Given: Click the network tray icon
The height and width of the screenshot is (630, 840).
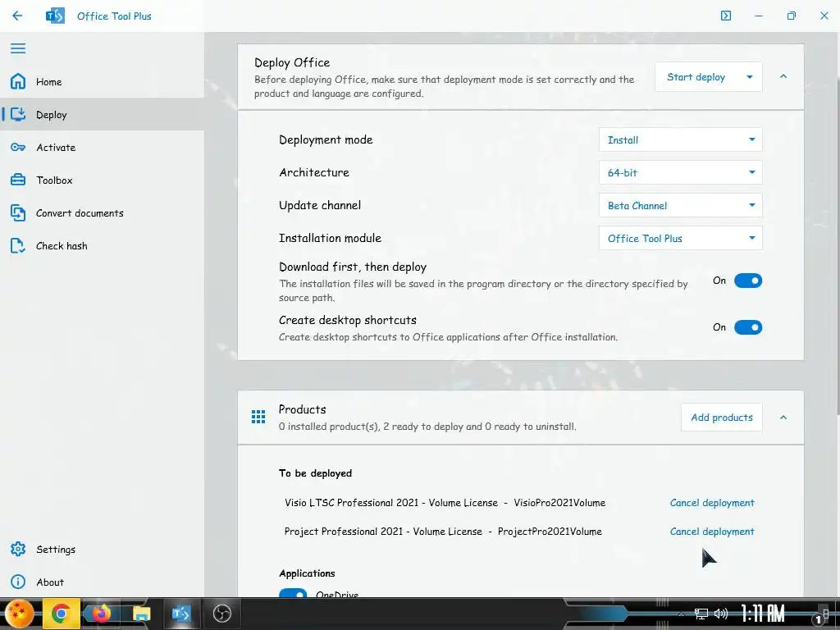Looking at the screenshot, I should click(701, 614).
